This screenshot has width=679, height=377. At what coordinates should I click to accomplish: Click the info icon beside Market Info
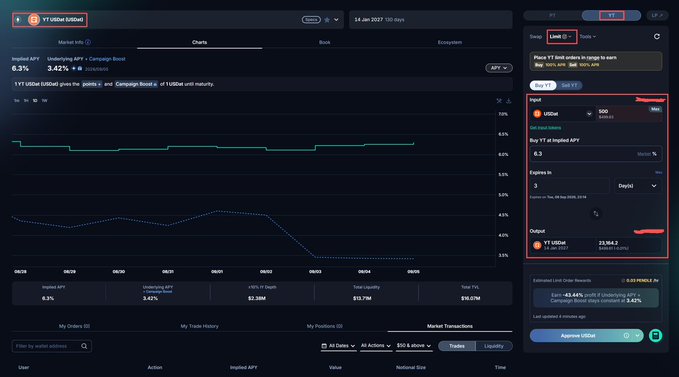(88, 42)
